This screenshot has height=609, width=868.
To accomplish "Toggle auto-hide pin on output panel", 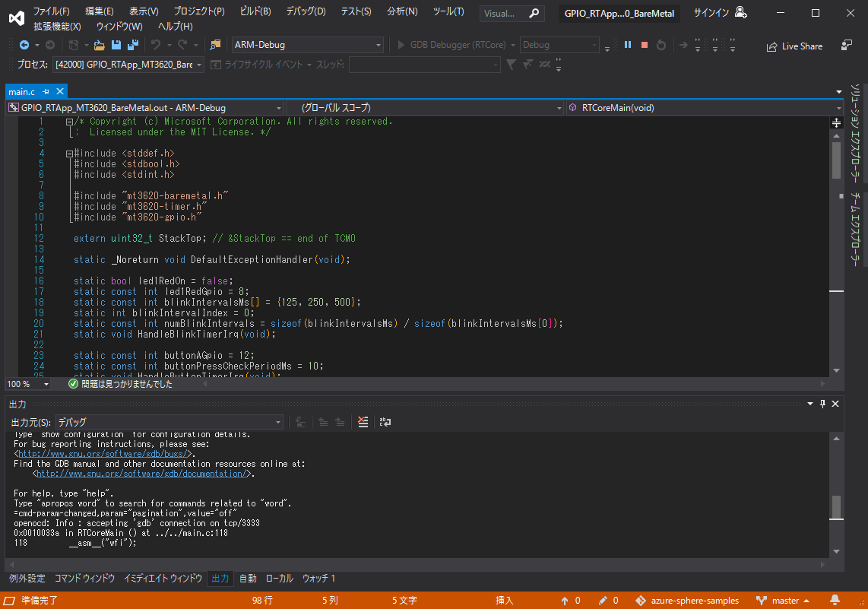I will 822,404.
